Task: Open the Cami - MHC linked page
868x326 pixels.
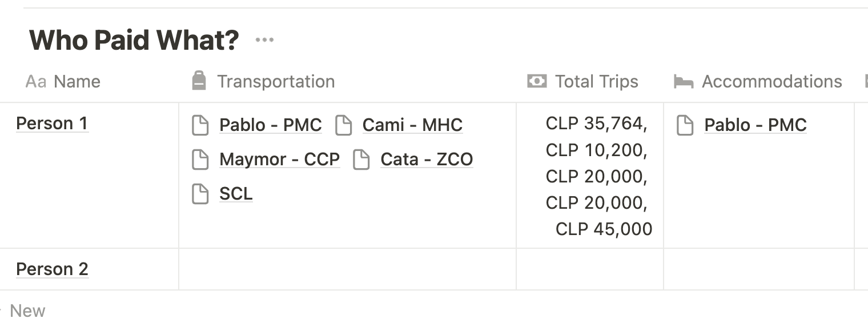Action: click(412, 125)
